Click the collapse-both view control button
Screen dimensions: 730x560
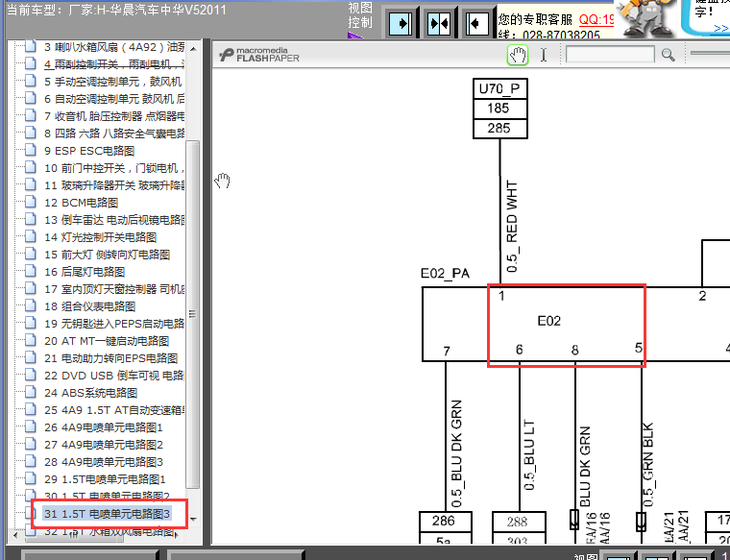tap(439, 23)
